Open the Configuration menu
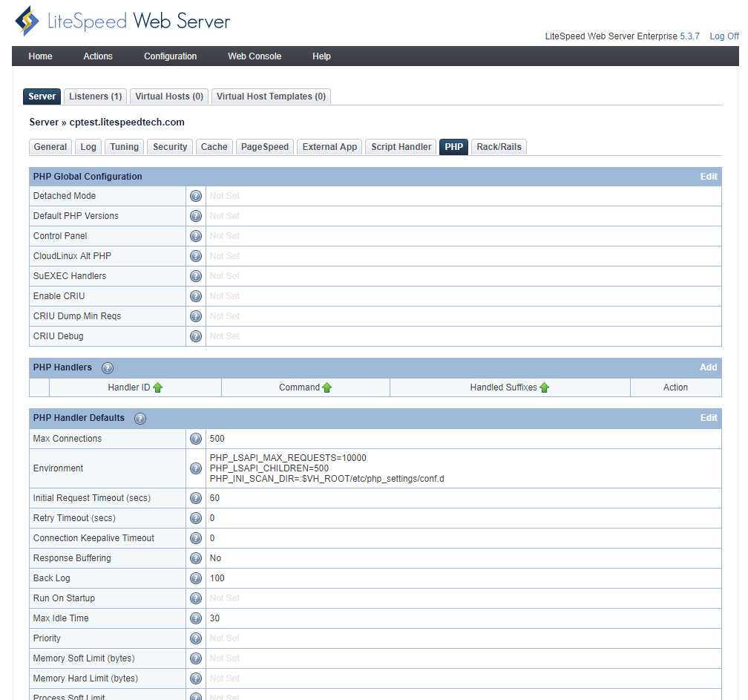The image size is (748, 700). click(x=170, y=56)
